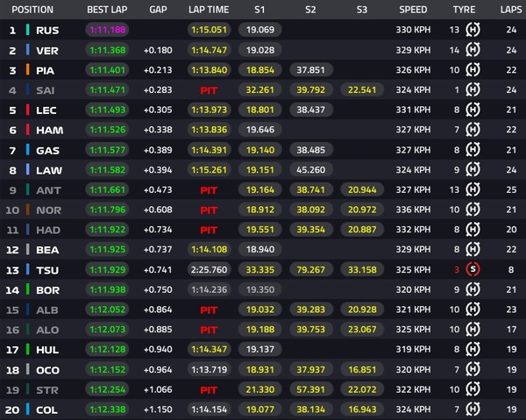
Task: Click the +0.608 gap value
Action: click(x=158, y=210)
